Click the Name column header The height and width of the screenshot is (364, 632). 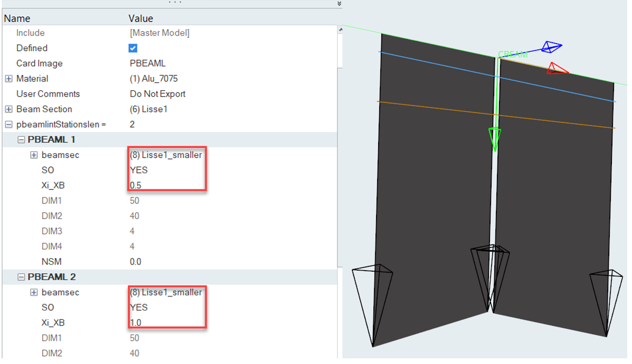[17, 18]
